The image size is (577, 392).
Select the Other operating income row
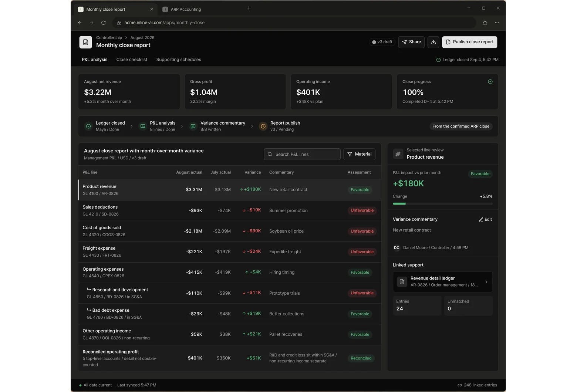[230, 335]
